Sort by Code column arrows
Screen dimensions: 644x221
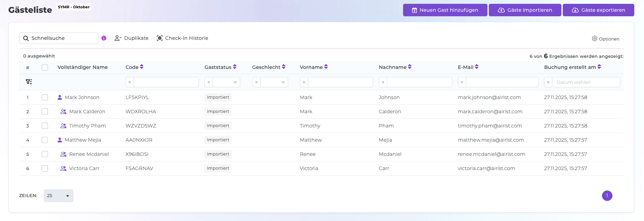coord(142,67)
